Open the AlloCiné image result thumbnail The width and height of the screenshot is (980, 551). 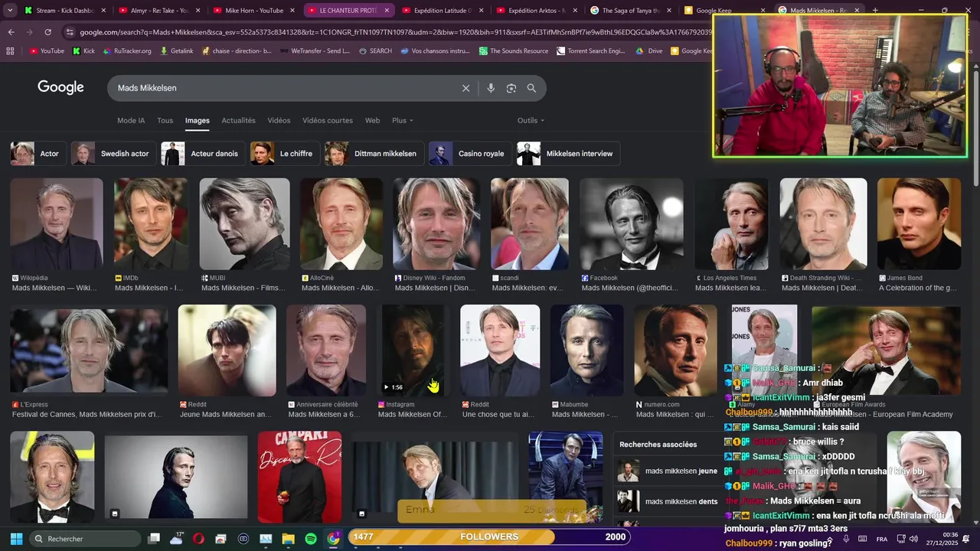(x=341, y=224)
